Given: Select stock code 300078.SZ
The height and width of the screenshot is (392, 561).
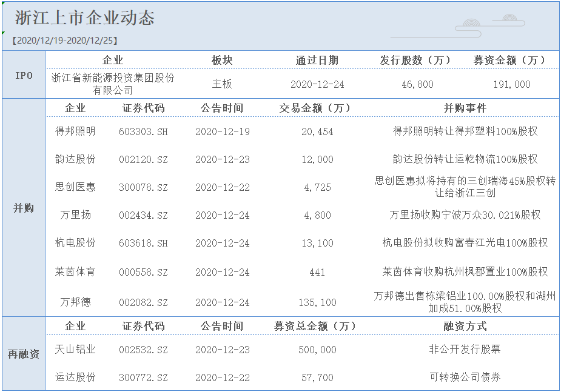Looking at the screenshot, I should [143, 188].
